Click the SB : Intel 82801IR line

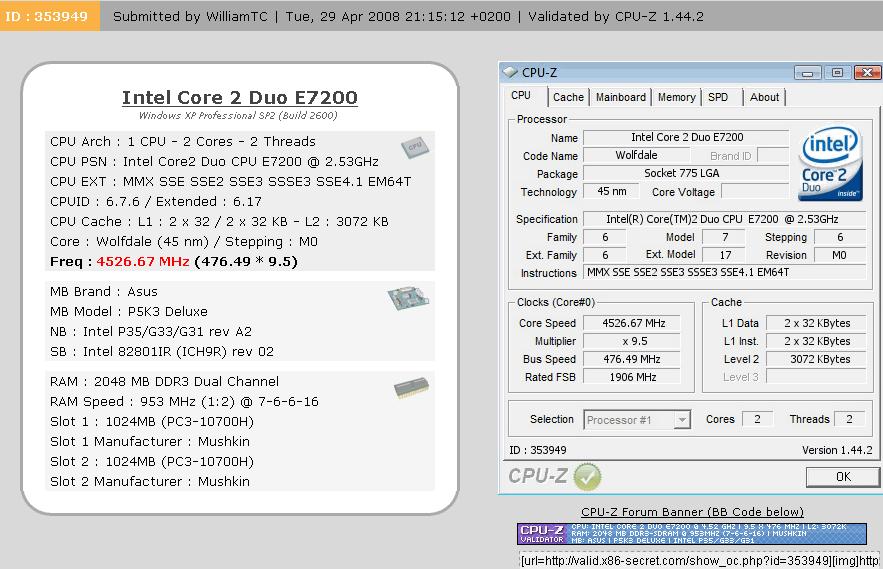(x=162, y=352)
